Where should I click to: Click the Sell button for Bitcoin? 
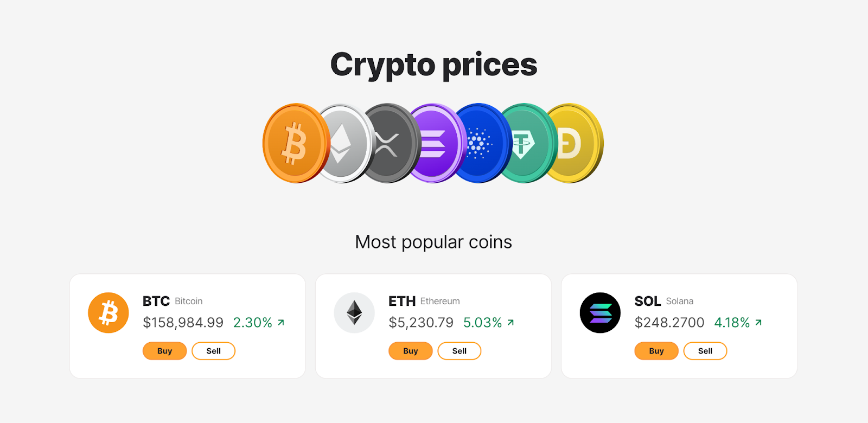213,351
